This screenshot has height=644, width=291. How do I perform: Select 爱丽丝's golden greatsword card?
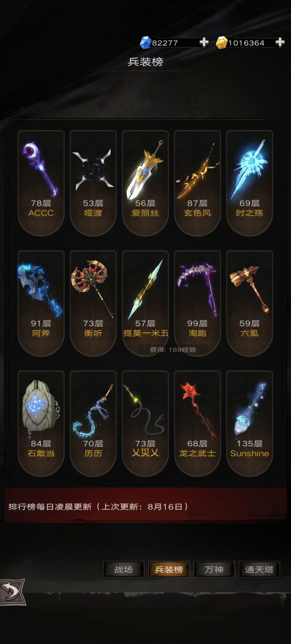[145, 183]
